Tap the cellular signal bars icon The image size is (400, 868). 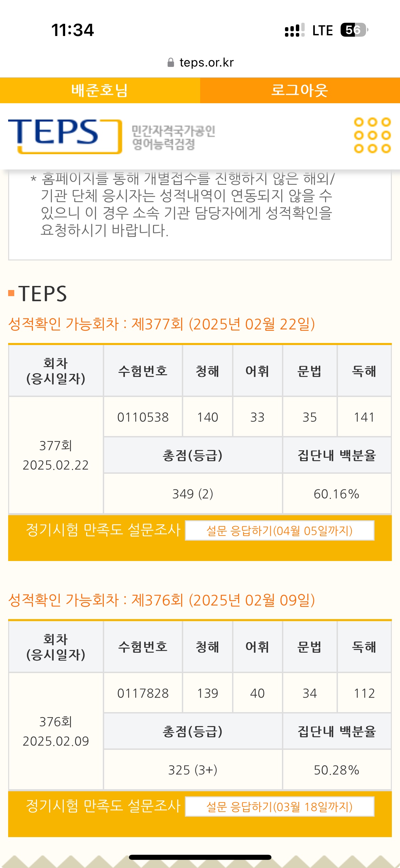[x=294, y=30]
